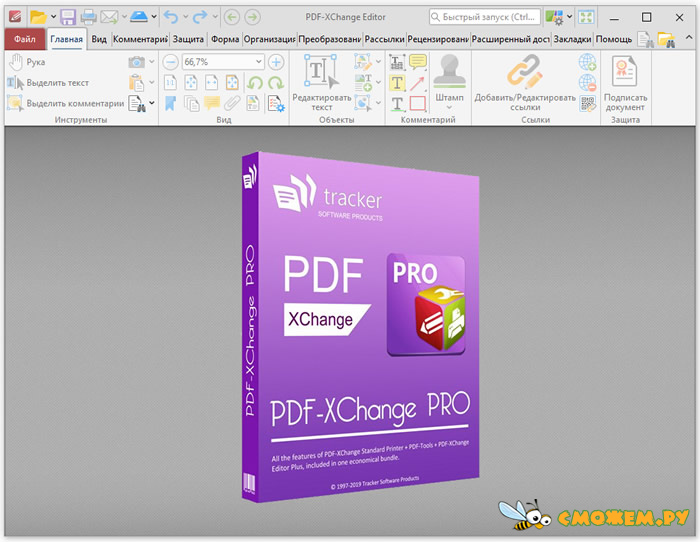This screenshot has width=700, height=542.
Task: Go to next view with right green arrow
Action: [253, 17]
